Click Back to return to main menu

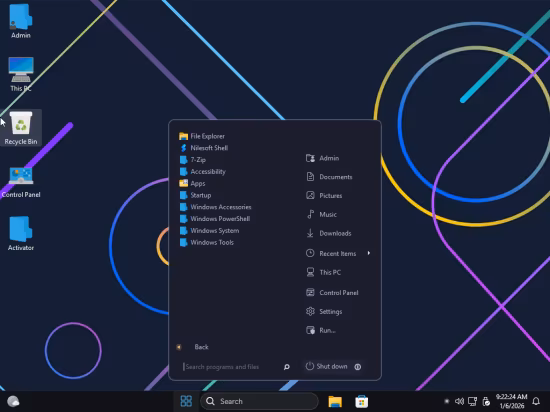(201, 347)
